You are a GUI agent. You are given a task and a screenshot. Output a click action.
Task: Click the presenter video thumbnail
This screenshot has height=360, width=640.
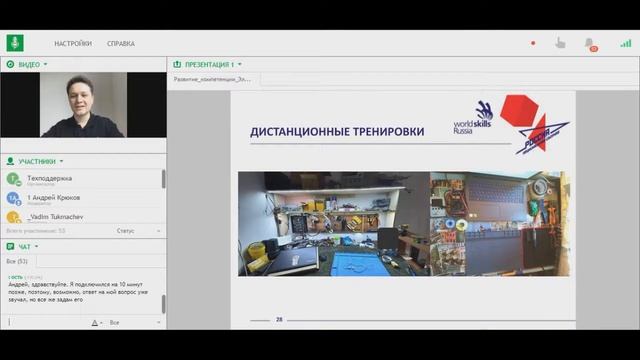coord(83,105)
